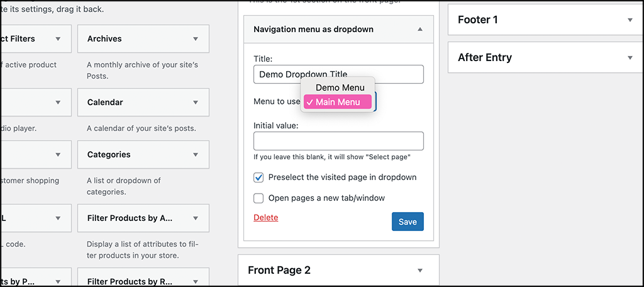Expand the After Entry widget area

[630, 57]
